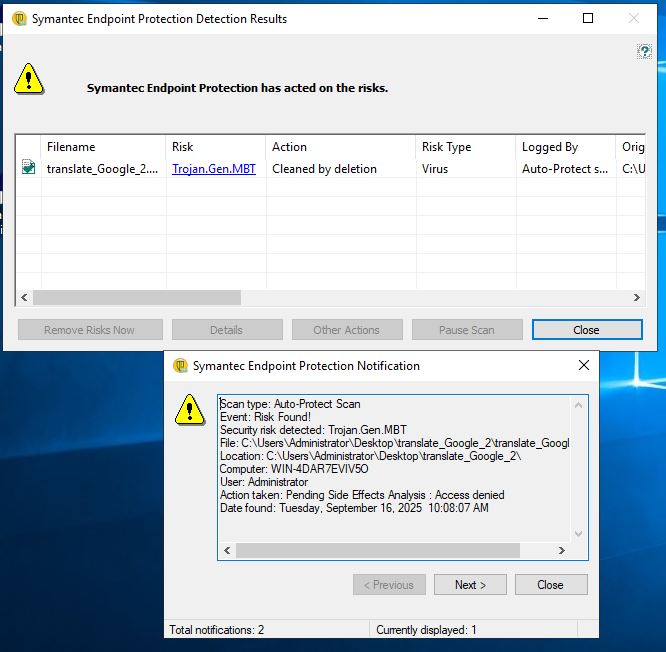The width and height of the screenshot is (666, 652).
Task: Click Symantec shield icon in Detection Results title
Action: 19,19
